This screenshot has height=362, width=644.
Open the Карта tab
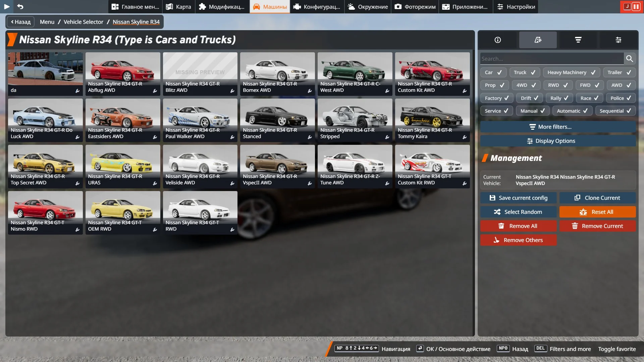[x=179, y=7]
